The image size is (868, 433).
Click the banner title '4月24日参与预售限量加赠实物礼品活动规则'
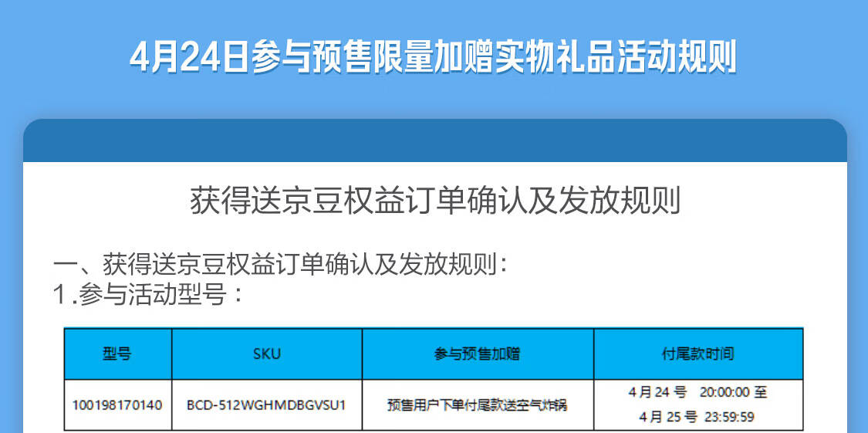coord(434,57)
